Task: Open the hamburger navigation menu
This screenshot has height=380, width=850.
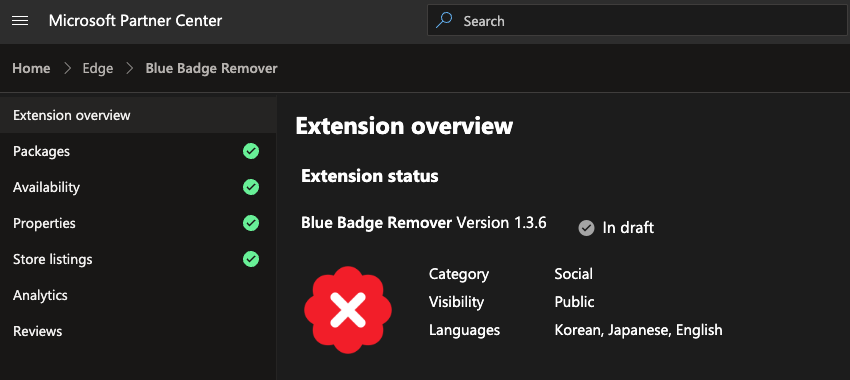Action: pyautogui.click(x=20, y=21)
